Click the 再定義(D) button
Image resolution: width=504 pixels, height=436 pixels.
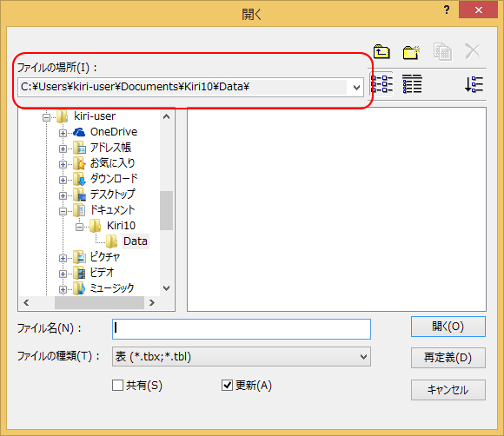pyautogui.click(x=448, y=358)
